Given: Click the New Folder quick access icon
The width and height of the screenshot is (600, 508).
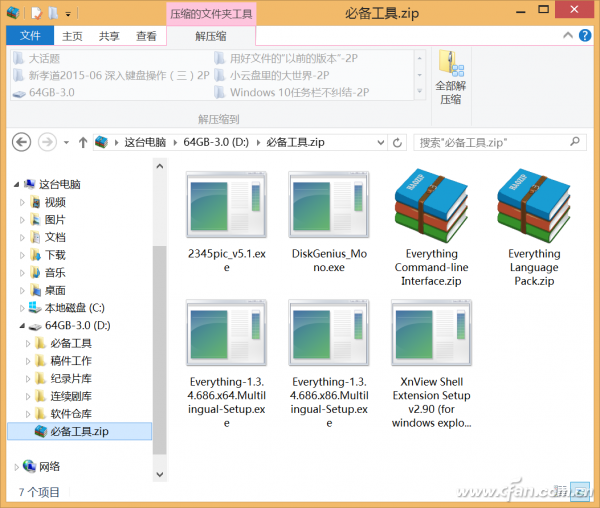Looking at the screenshot, I should coord(53,13).
